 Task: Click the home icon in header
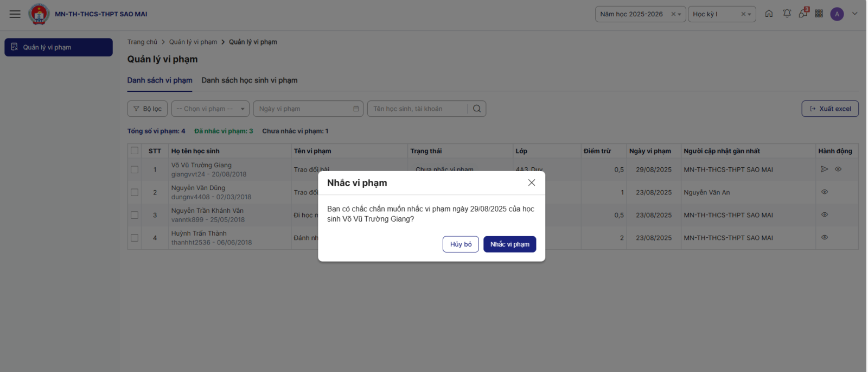pos(769,14)
